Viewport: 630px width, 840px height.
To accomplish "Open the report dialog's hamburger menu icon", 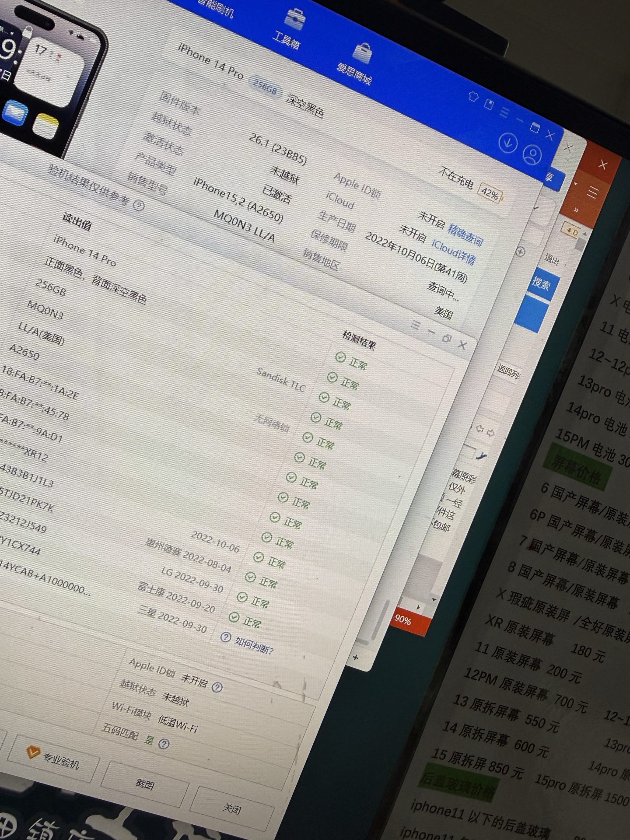I will click(415, 325).
